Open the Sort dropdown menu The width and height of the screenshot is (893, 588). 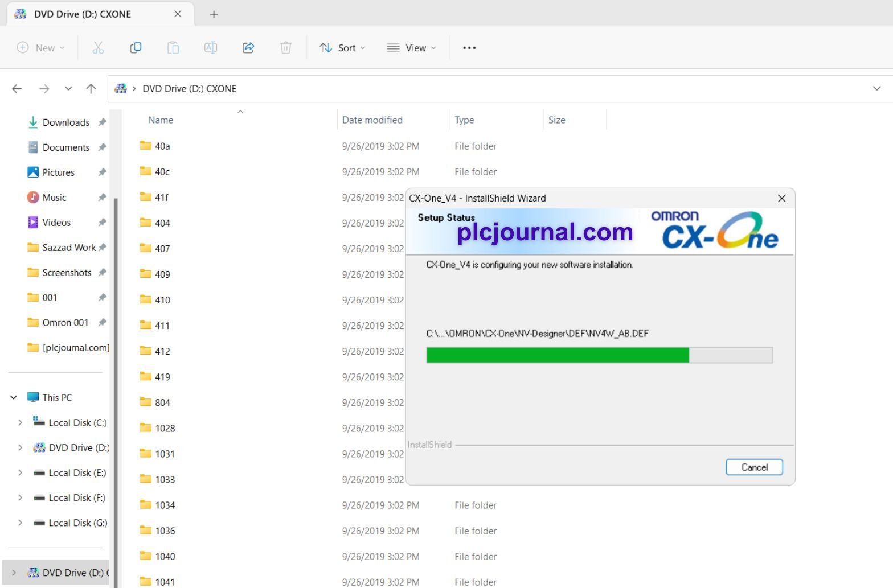coord(342,48)
